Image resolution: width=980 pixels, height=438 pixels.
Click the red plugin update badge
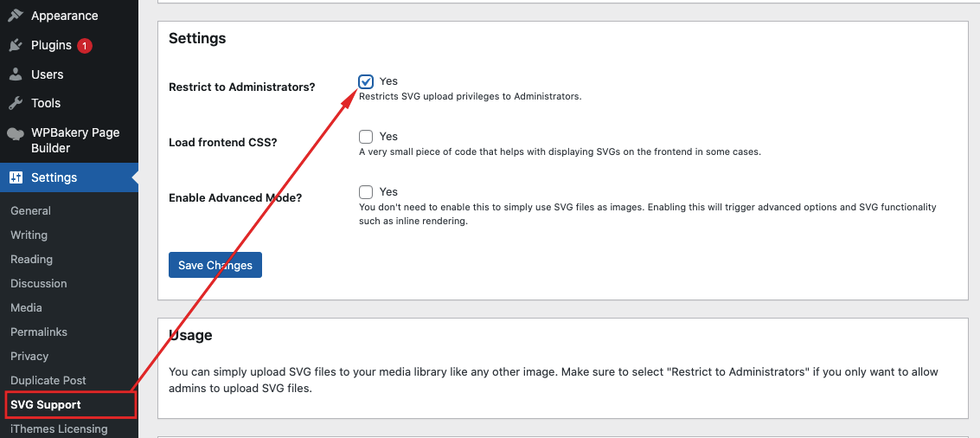click(x=85, y=45)
